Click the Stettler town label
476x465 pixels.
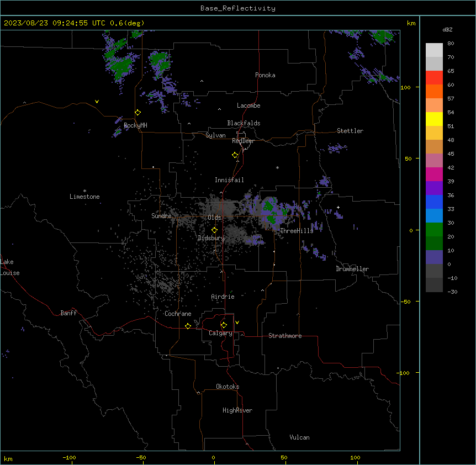click(350, 131)
